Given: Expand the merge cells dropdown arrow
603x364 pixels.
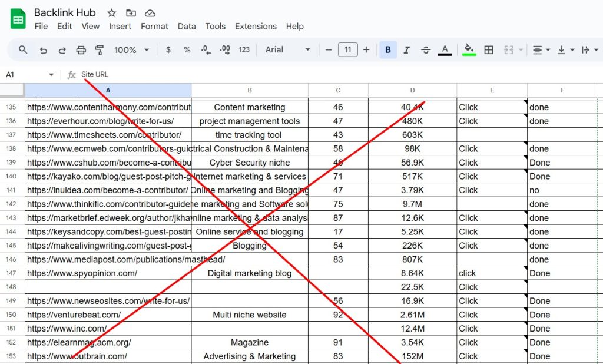Looking at the screenshot, I should 521,50.
